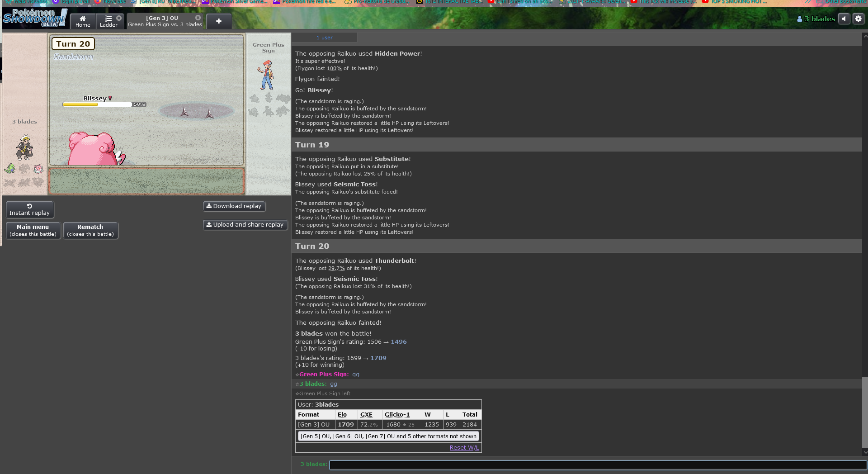This screenshot has width=868, height=474.
Task: Click '3 blades won the battle!' line
Action: [x=333, y=334]
